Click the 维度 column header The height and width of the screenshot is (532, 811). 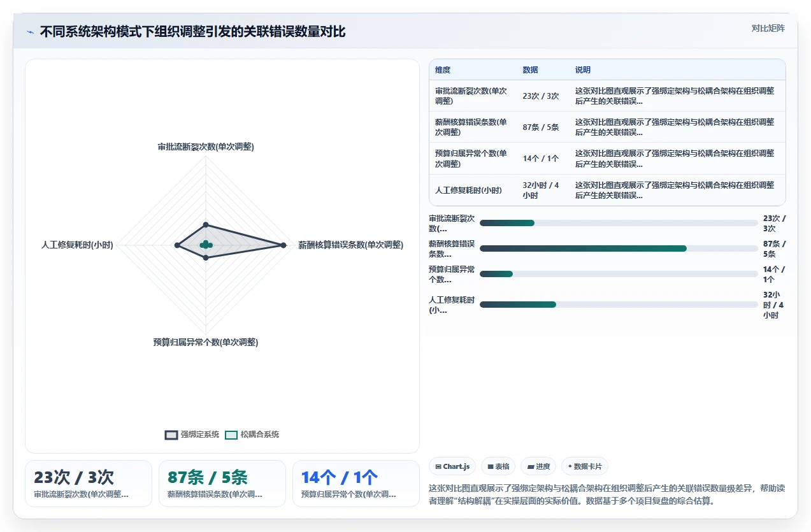(443, 70)
